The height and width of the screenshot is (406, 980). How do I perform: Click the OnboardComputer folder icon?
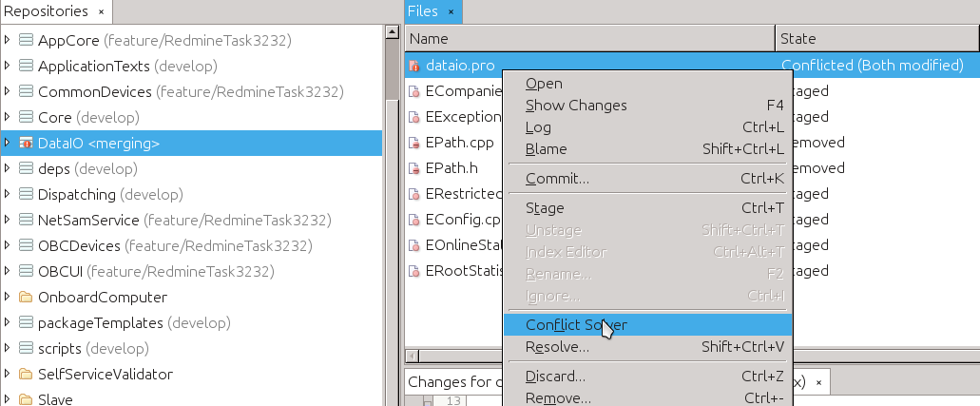(x=26, y=298)
